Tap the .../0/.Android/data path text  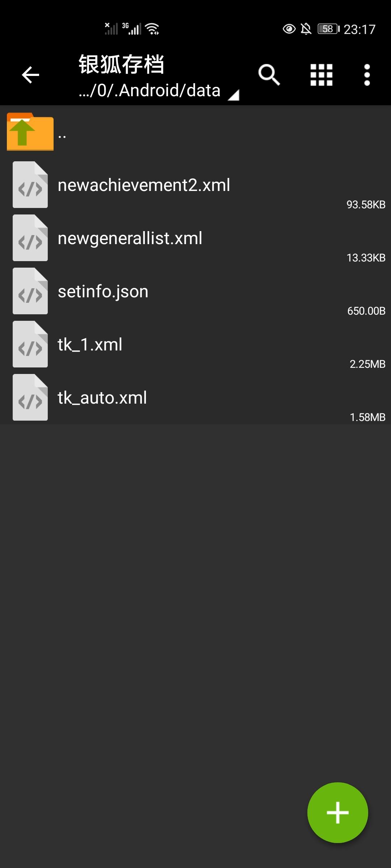(150, 90)
